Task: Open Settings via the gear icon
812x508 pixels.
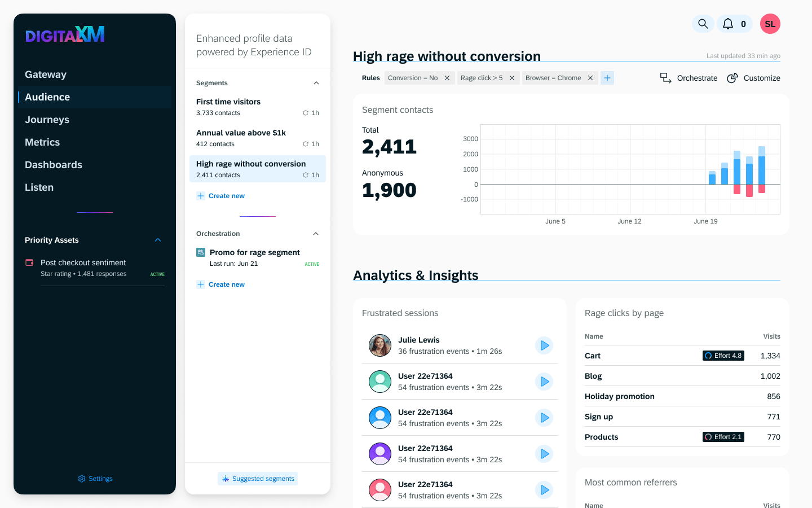Action: point(81,478)
